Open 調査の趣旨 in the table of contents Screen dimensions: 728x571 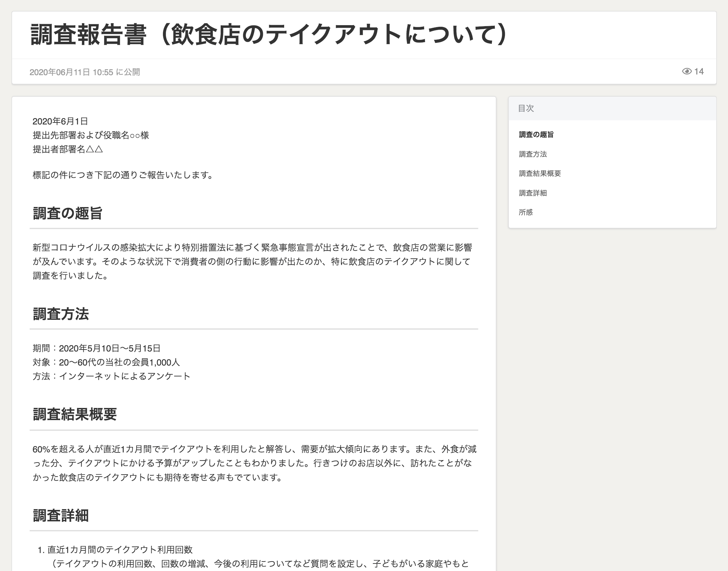click(x=536, y=135)
